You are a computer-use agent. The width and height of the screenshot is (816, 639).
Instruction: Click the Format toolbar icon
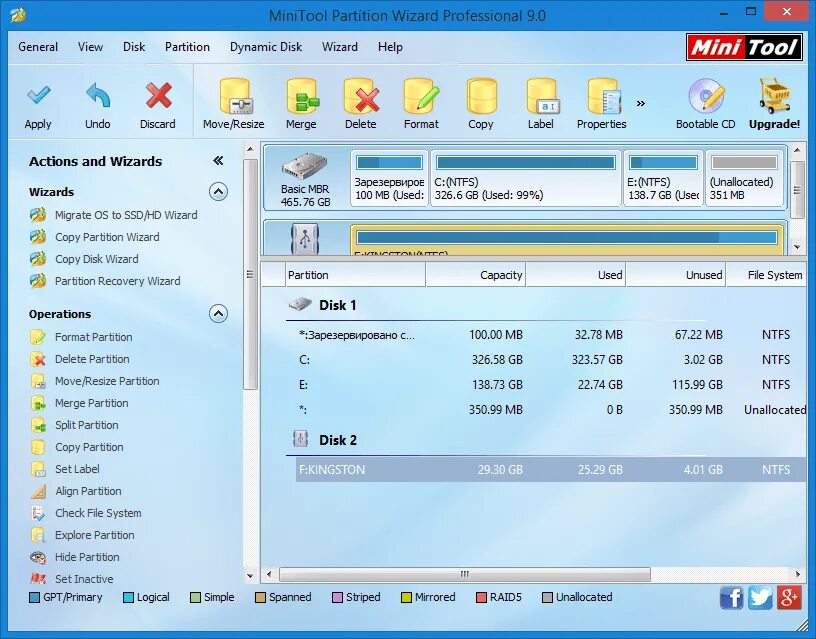422,96
